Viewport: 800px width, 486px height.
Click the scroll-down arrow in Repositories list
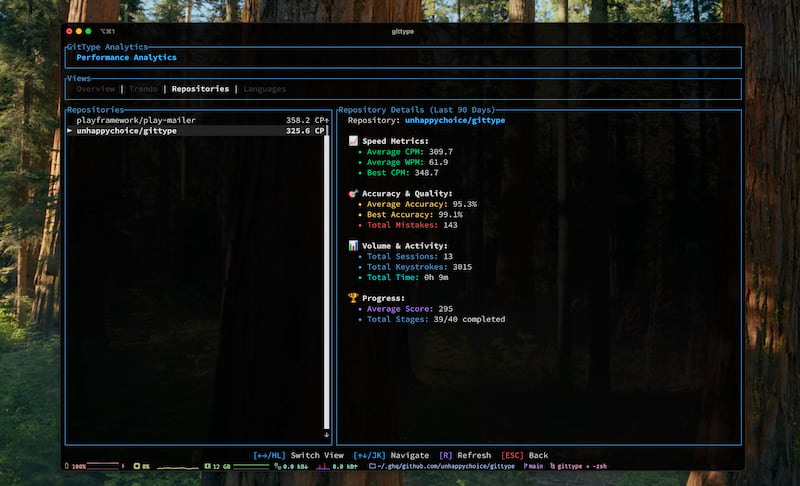pos(326,434)
